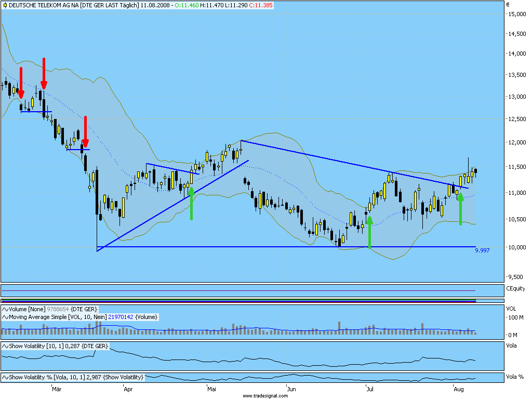
Task: Click the Mär month label on time axis
Action: click(57, 389)
